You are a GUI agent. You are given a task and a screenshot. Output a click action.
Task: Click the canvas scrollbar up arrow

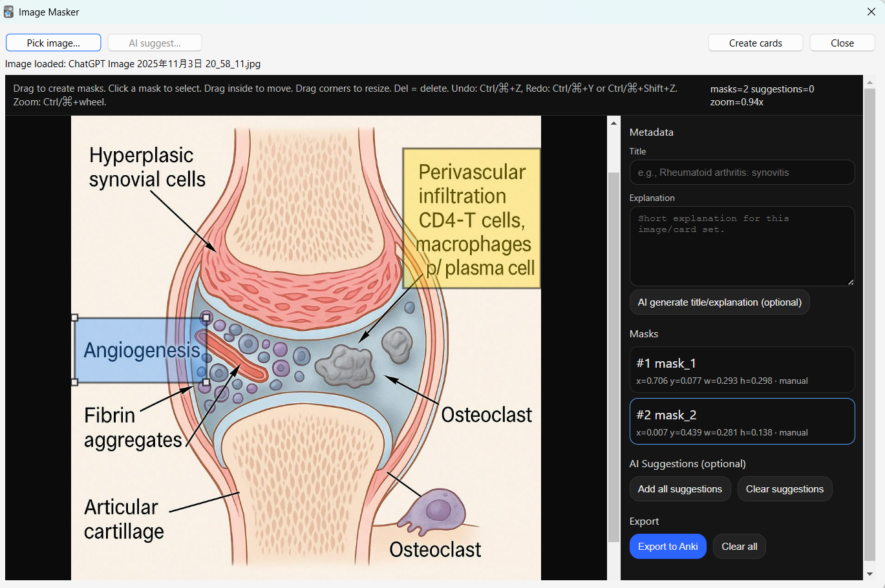(x=613, y=123)
